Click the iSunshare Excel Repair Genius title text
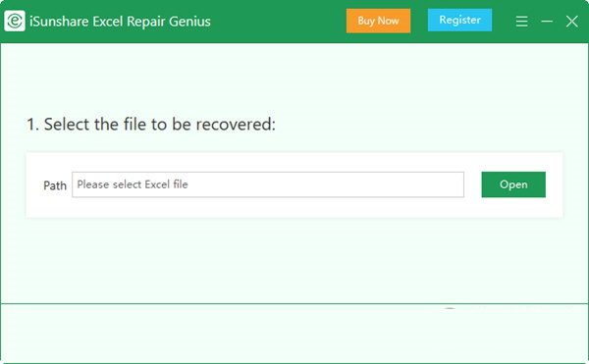589x364 pixels. point(120,22)
